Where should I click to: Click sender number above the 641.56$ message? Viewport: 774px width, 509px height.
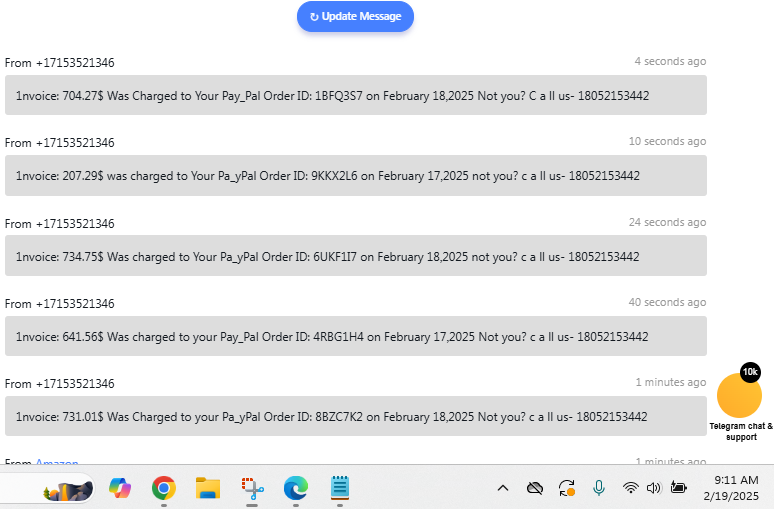pos(75,304)
